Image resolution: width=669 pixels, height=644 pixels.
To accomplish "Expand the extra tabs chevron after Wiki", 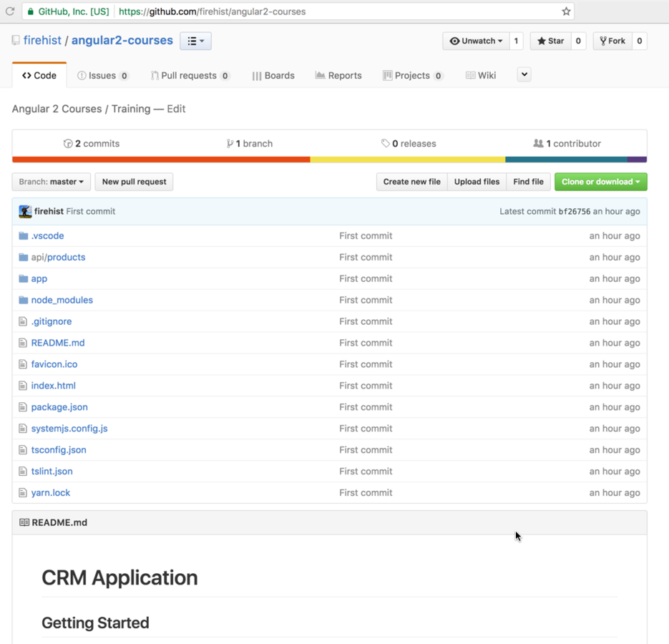I will 524,74.
